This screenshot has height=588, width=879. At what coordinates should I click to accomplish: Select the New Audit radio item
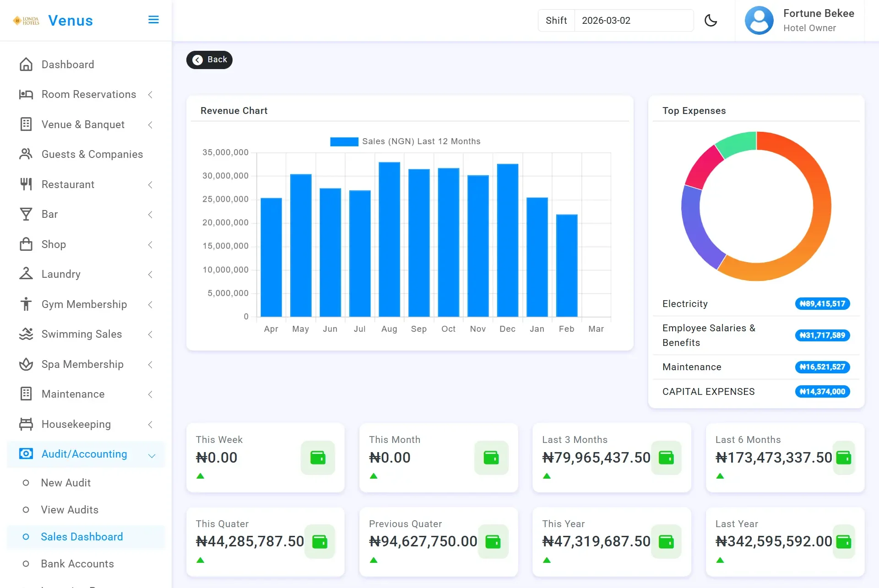(26, 483)
